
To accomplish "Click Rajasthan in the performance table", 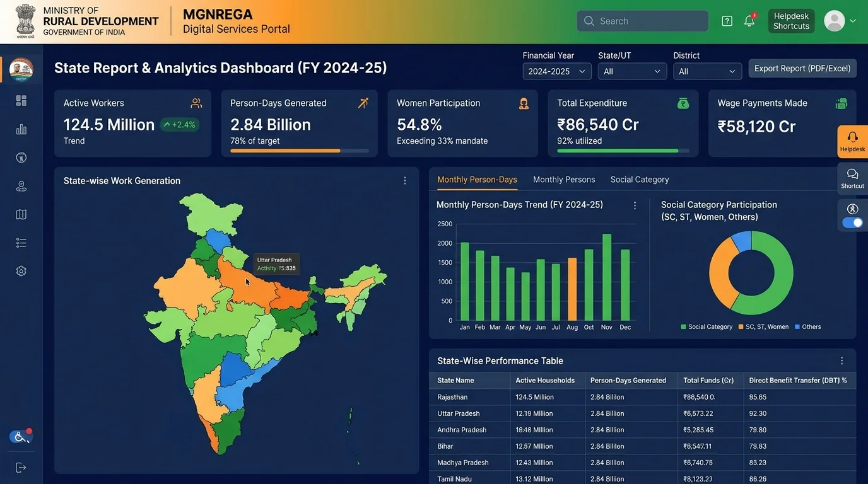I will (x=452, y=397).
